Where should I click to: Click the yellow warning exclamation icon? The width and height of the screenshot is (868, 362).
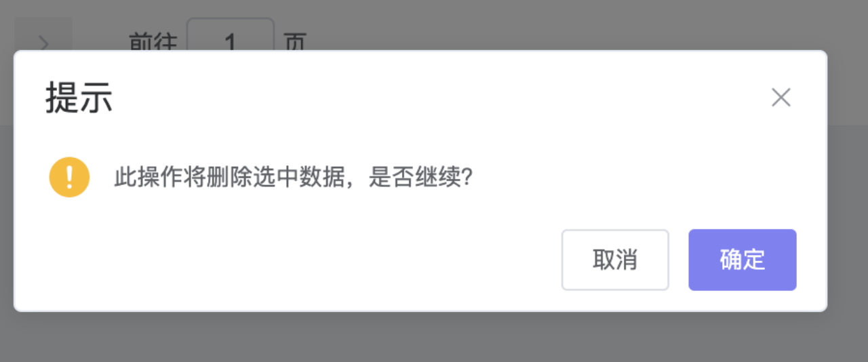pyautogui.click(x=69, y=177)
